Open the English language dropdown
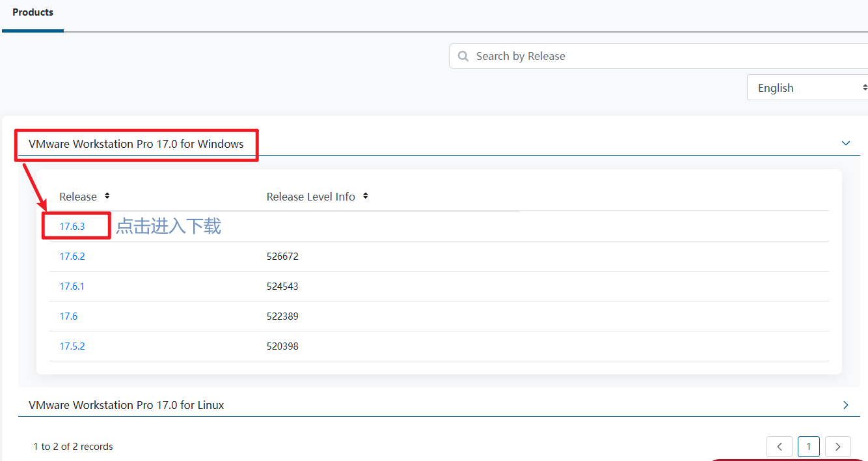 point(807,88)
